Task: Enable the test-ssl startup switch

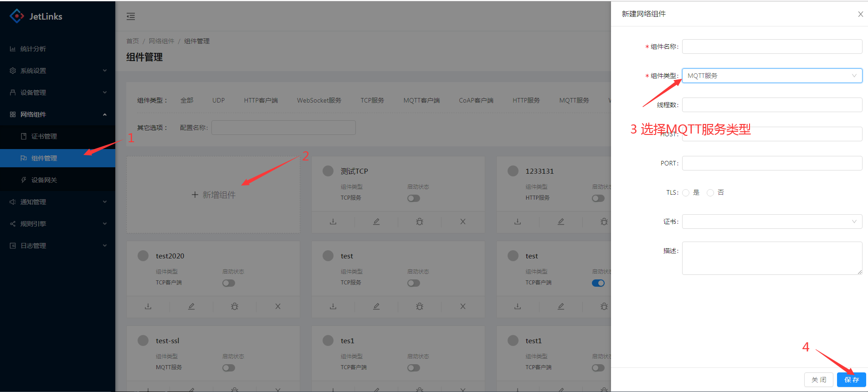Action: point(229,368)
